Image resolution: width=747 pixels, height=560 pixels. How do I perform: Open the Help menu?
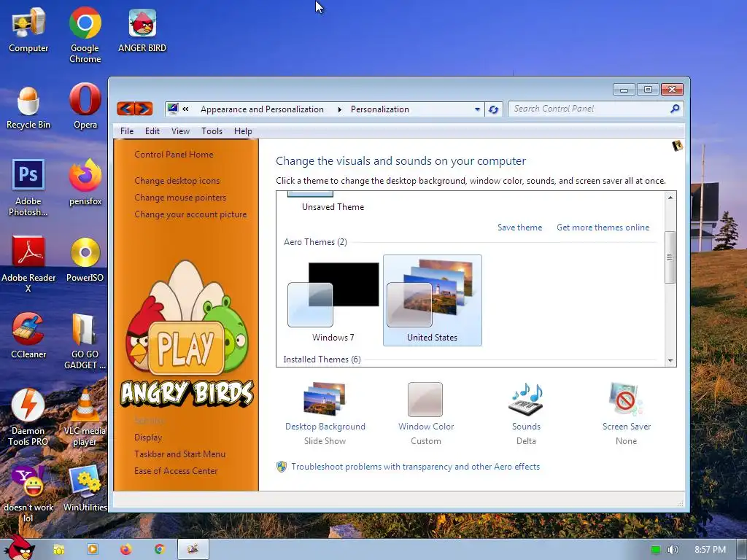(243, 131)
